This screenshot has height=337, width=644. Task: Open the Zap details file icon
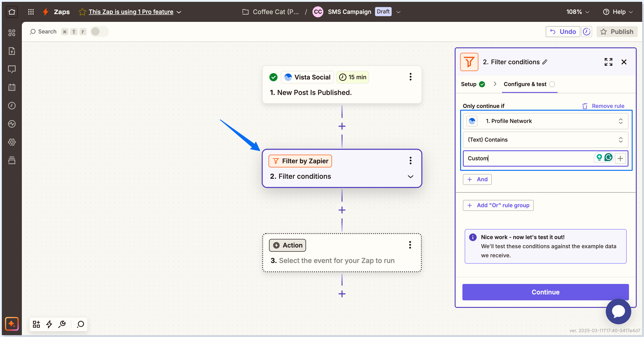click(12, 51)
